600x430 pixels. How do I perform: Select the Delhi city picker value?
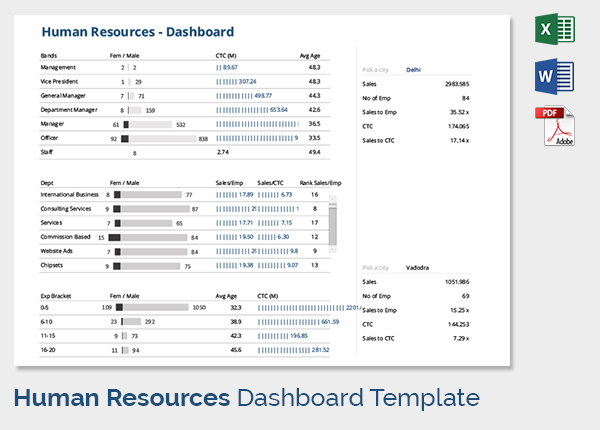pos(414,70)
